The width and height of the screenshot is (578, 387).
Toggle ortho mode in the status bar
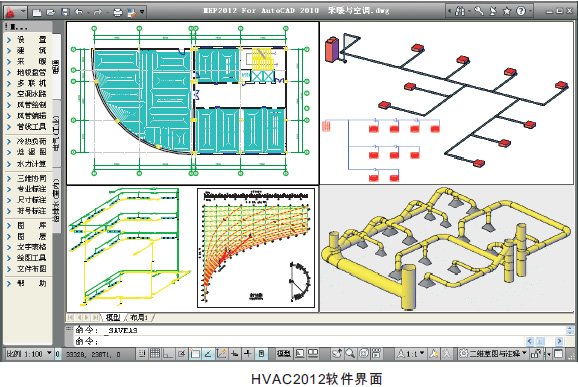[x=168, y=354]
